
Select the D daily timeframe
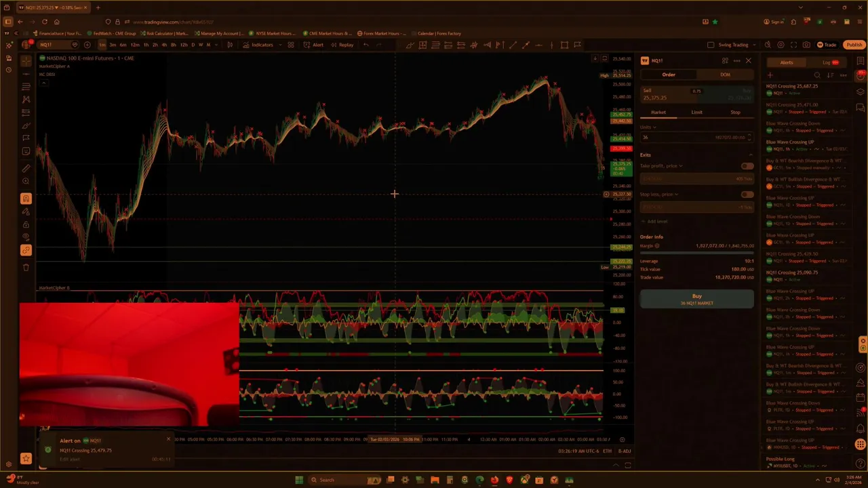[x=193, y=45]
